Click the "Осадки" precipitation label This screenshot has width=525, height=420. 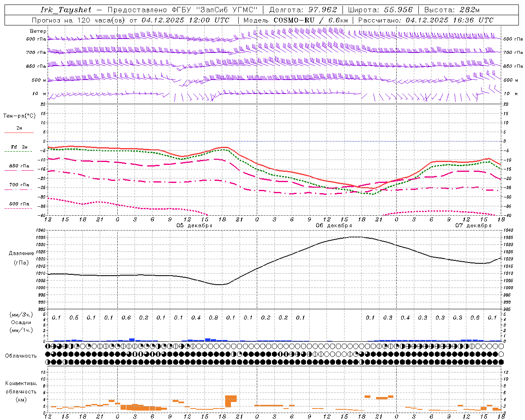pos(21,322)
